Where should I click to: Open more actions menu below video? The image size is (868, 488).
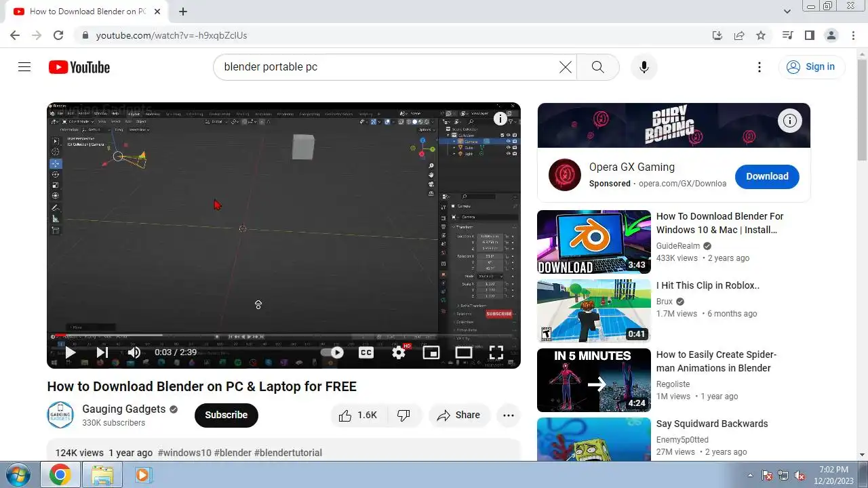tap(509, 415)
